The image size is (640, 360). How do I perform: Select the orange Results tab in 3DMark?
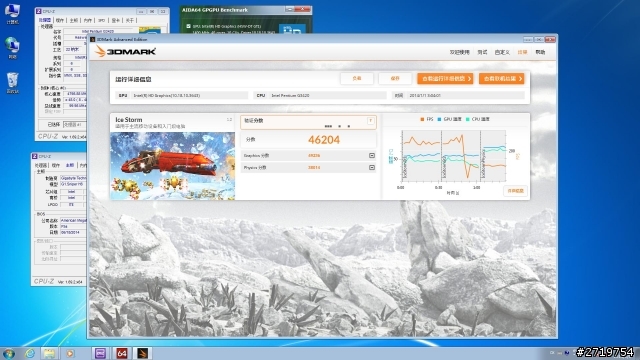522,52
